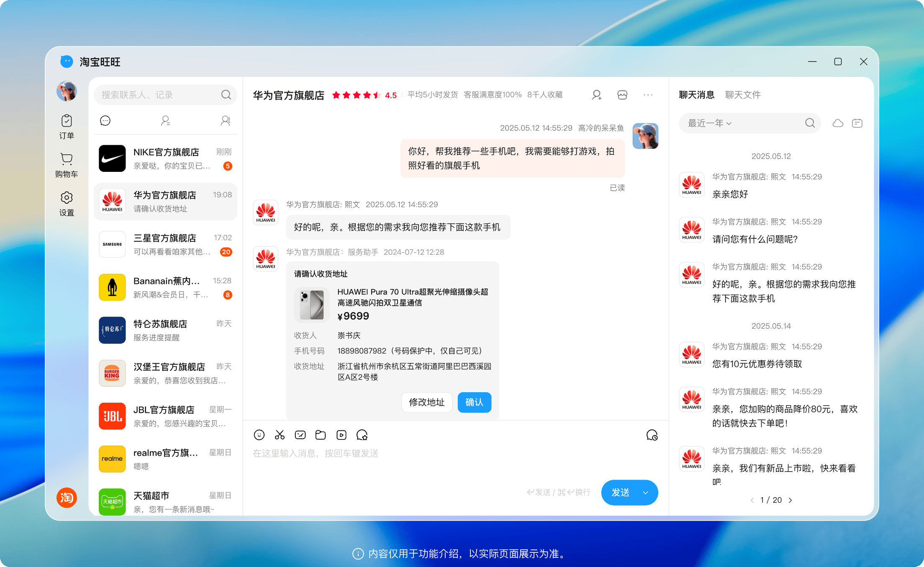This screenshot has width=924, height=567.
Task: Open the 三星官方旗舰店 conversation
Action: tap(165, 245)
